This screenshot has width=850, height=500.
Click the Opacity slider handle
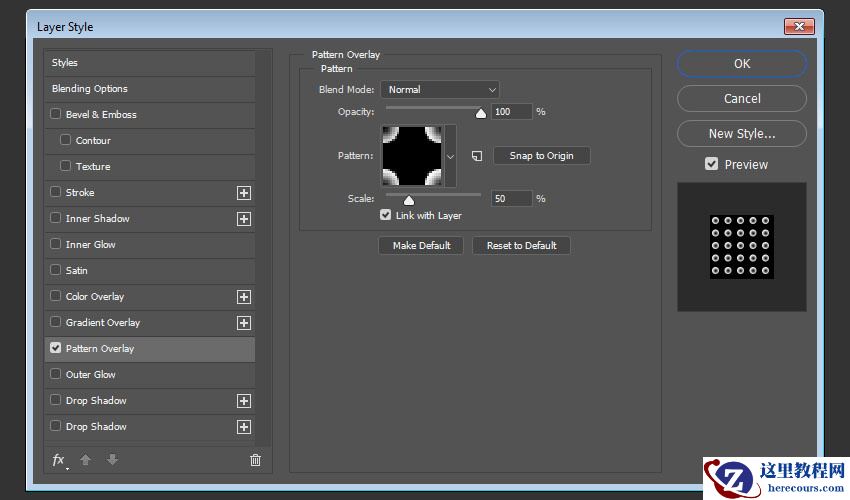click(x=481, y=113)
